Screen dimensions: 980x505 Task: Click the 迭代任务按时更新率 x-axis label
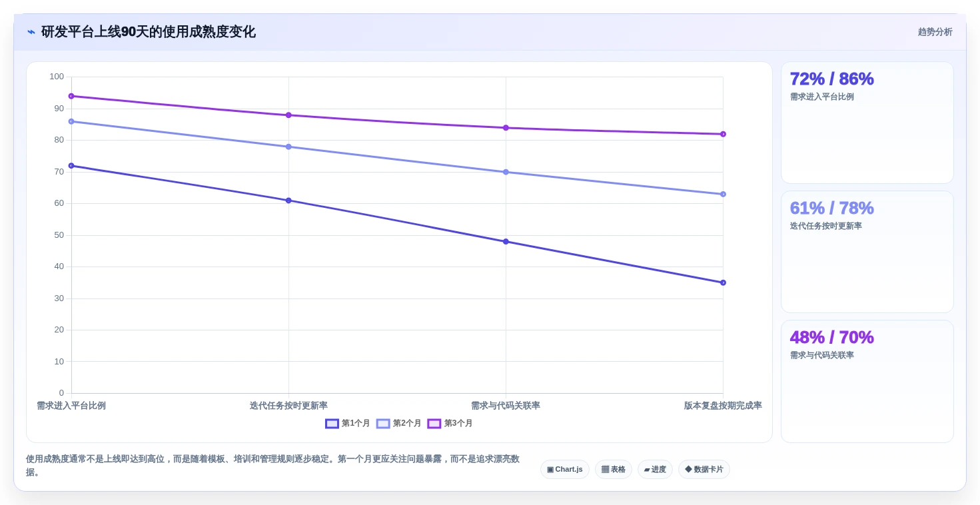[288, 406]
